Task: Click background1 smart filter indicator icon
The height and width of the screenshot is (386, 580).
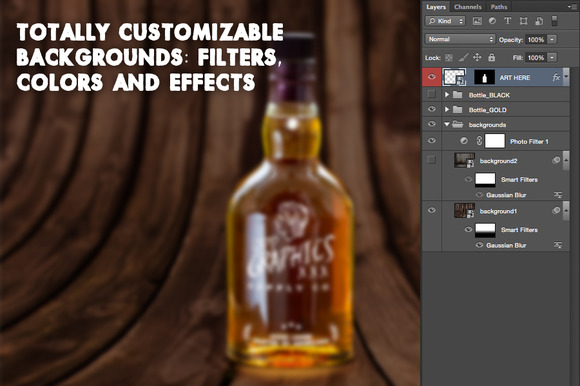Action: [556, 210]
